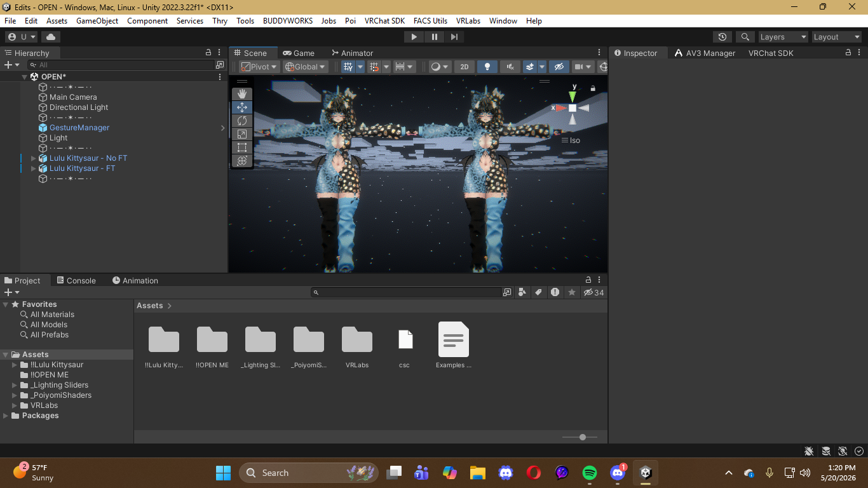Click the Windows Start button

point(224,473)
